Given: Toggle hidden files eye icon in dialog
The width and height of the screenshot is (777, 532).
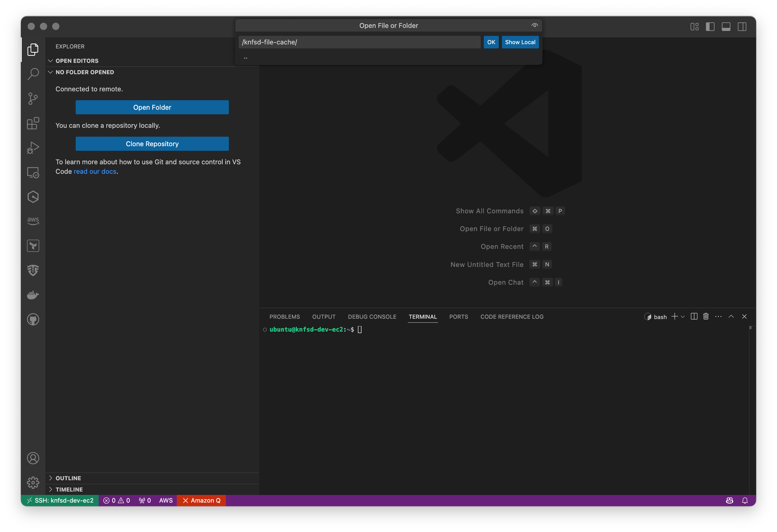Looking at the screenshot, I should [x=535, y=25].
